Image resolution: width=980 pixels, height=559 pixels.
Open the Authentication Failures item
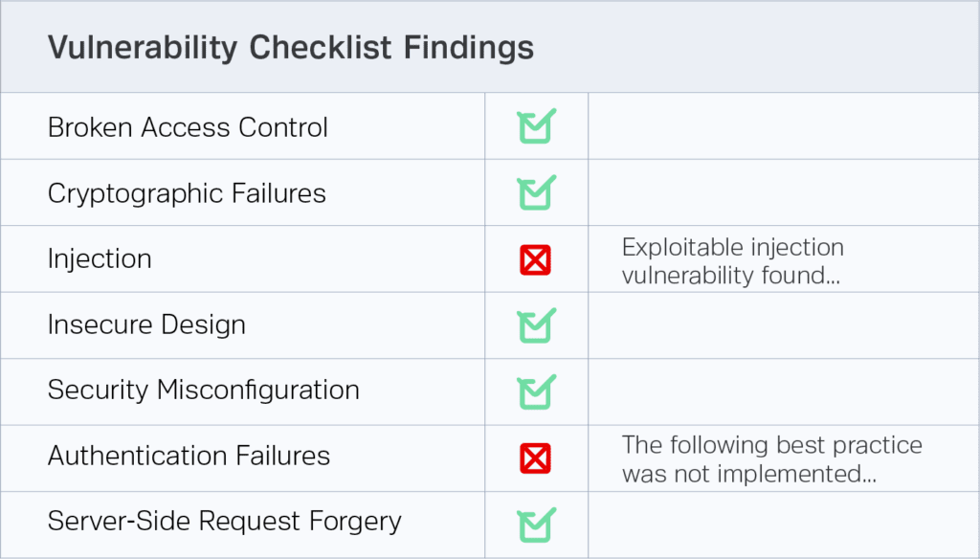tap(189, 457)
